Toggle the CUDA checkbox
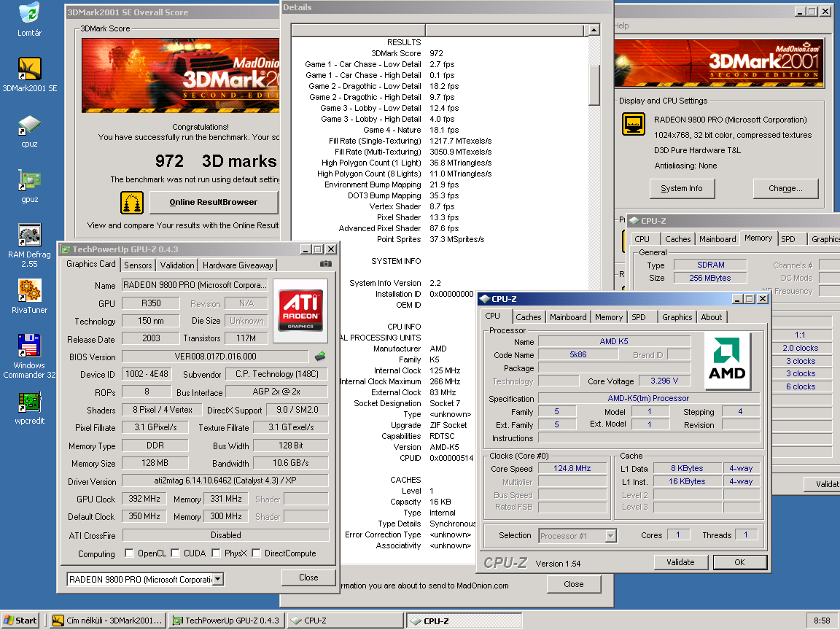Screen dimensions: 840x630 tap(175, 553)
